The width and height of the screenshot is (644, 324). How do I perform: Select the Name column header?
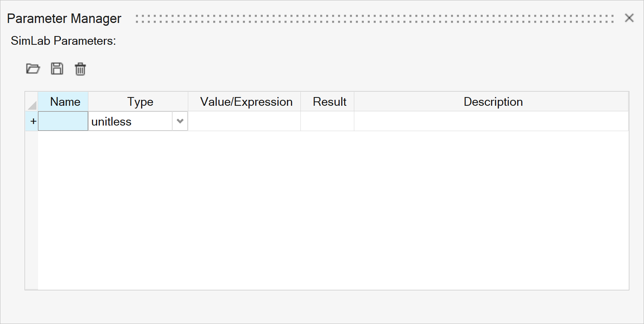(65, 102)
